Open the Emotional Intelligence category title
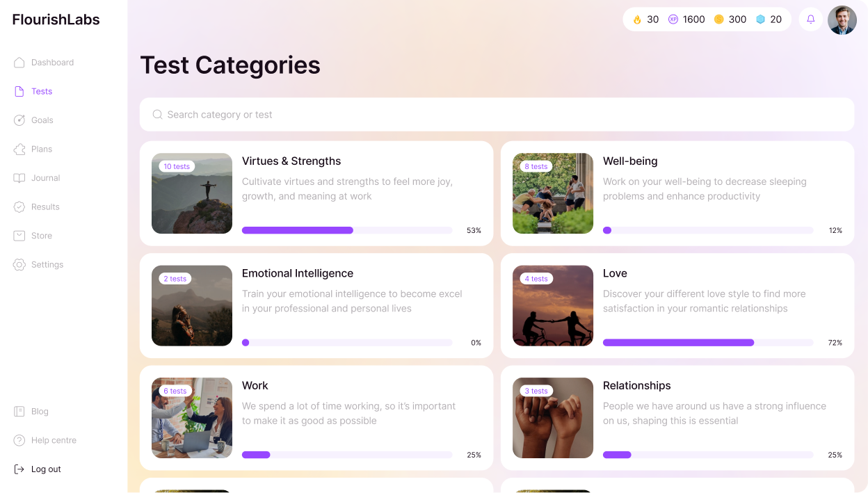Screen dimensions: 868x493 [x=298, y=273]
